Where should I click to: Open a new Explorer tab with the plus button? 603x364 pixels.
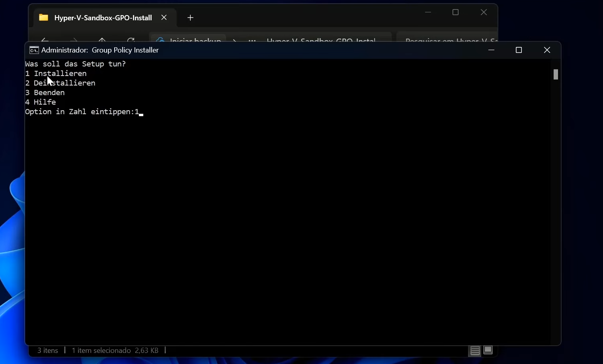[191, 18]
